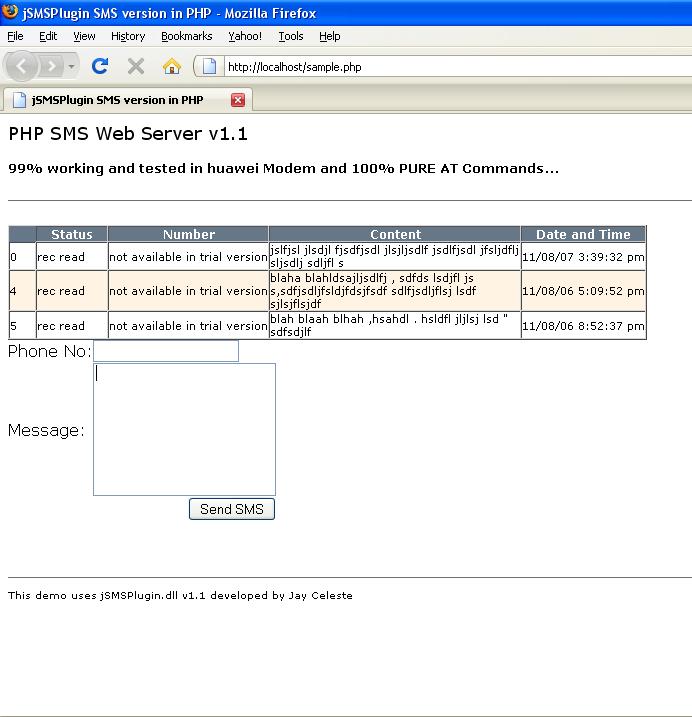Close the jSMSPlugin tab with red X

[x=238, y=100]
